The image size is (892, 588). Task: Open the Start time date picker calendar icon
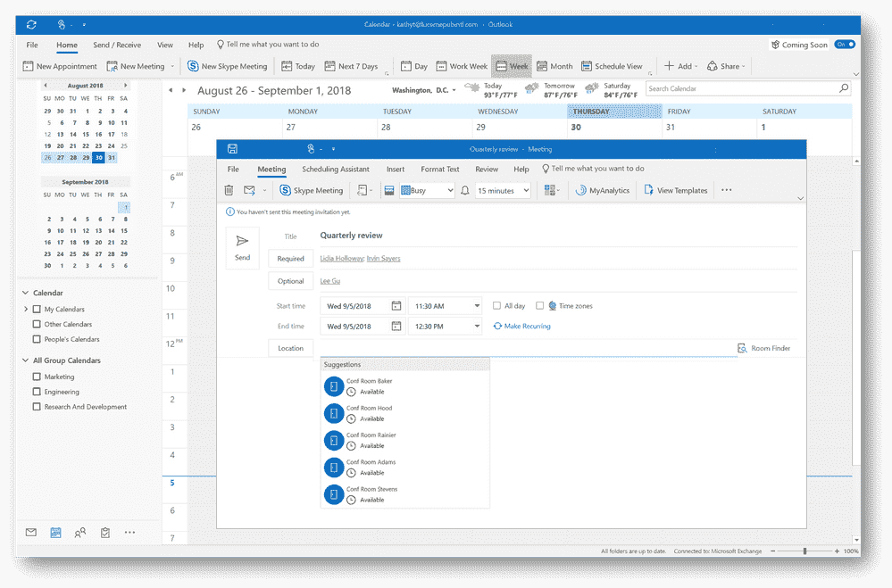396,306
